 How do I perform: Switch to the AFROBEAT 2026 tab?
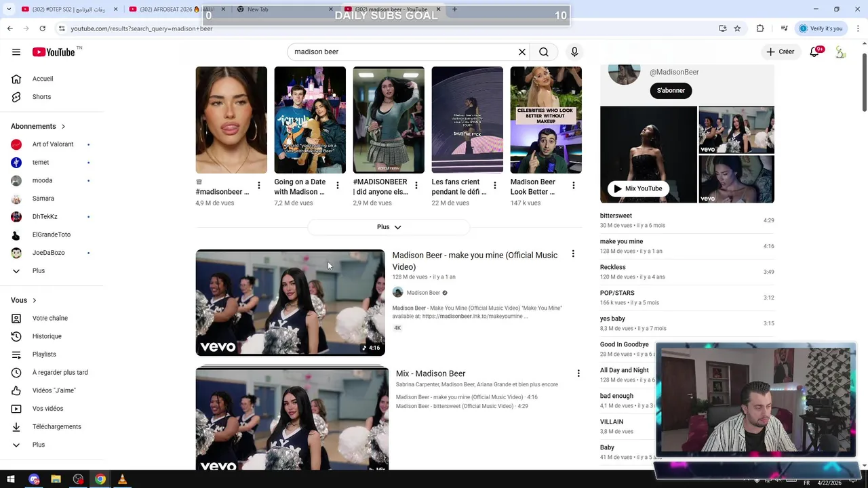pos(176,9)
